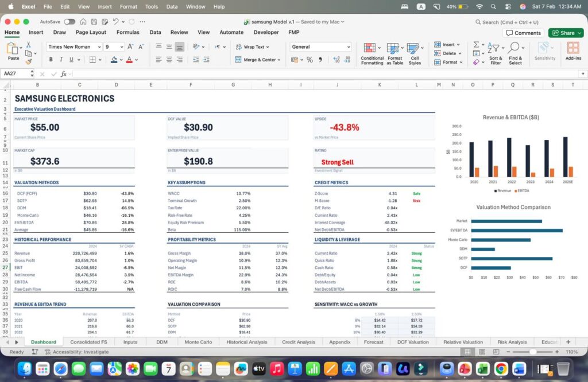
Task: Click the Increase Font Size icon
Action: tap(130, 47)
